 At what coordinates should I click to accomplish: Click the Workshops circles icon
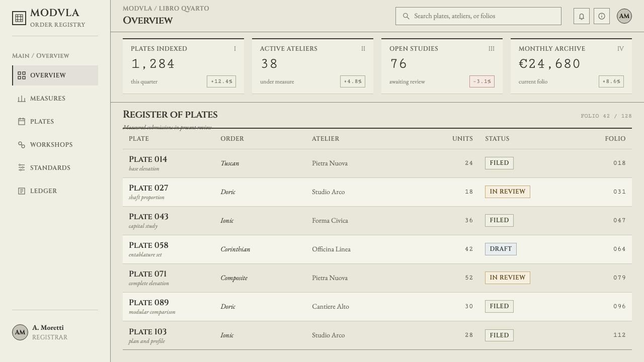click(x=22, y=145)
